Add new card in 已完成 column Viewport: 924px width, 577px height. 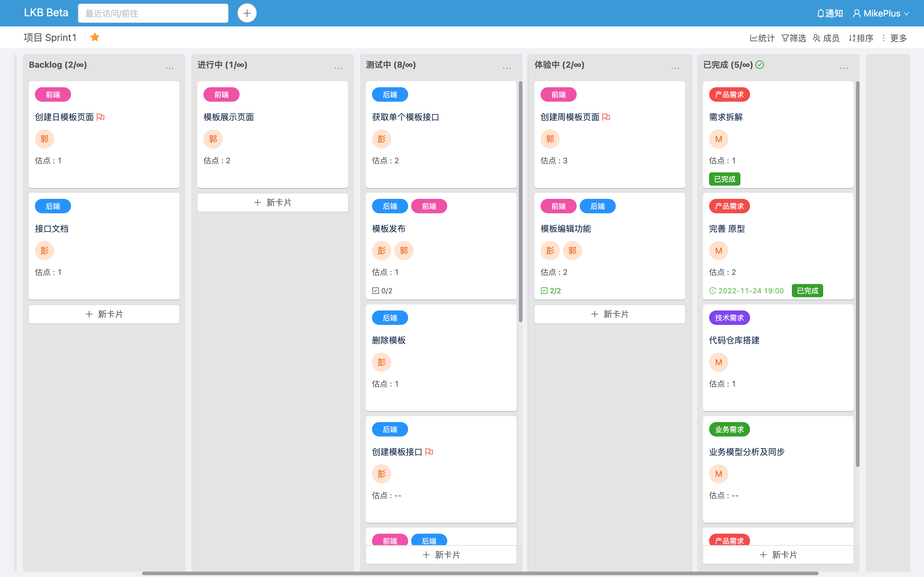click(x=778, y=555)
